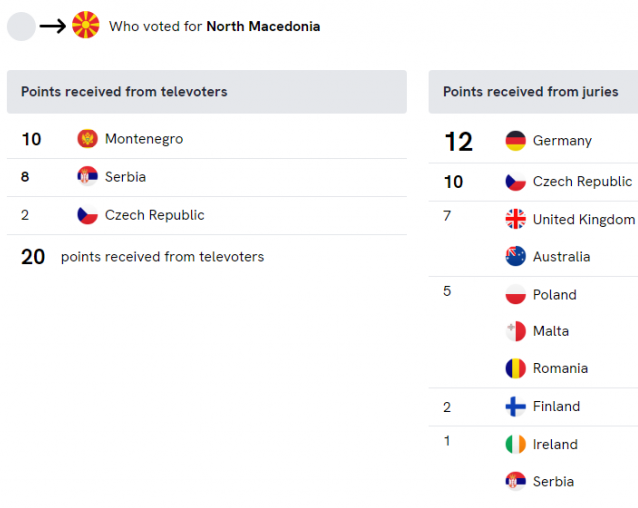638x508 pixels.
Task: Click the Romania flag icon
Action: (516, 368)
